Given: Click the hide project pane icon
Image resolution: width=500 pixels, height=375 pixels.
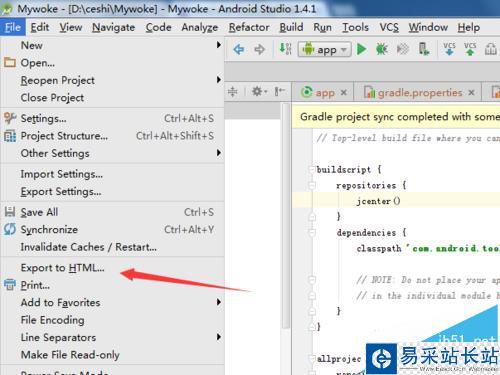Looking at the screenshot, I should coord(279,91).
